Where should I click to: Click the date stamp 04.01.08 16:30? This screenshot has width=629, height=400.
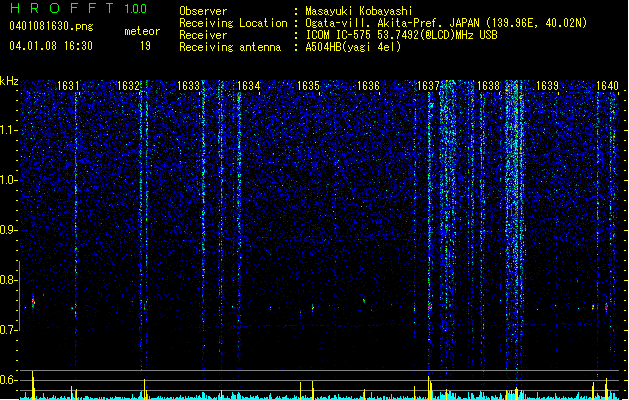pyautogui.click(x=51, y=46)
